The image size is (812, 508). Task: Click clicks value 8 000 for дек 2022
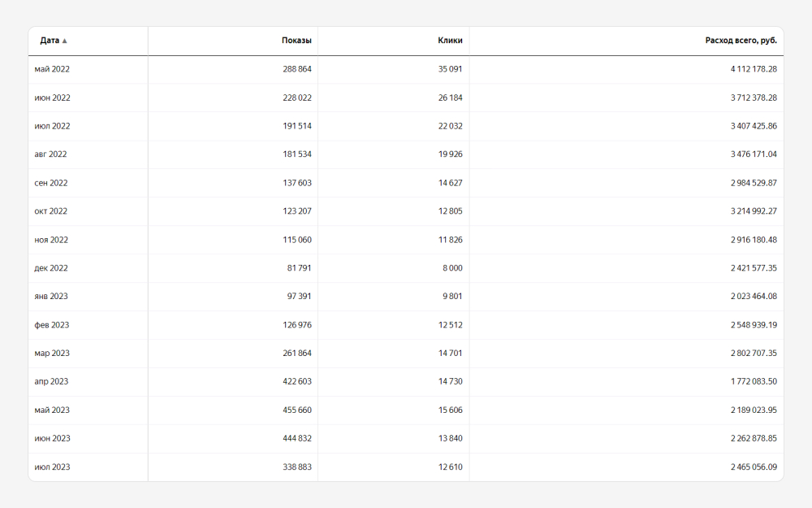tap(452, 268)
